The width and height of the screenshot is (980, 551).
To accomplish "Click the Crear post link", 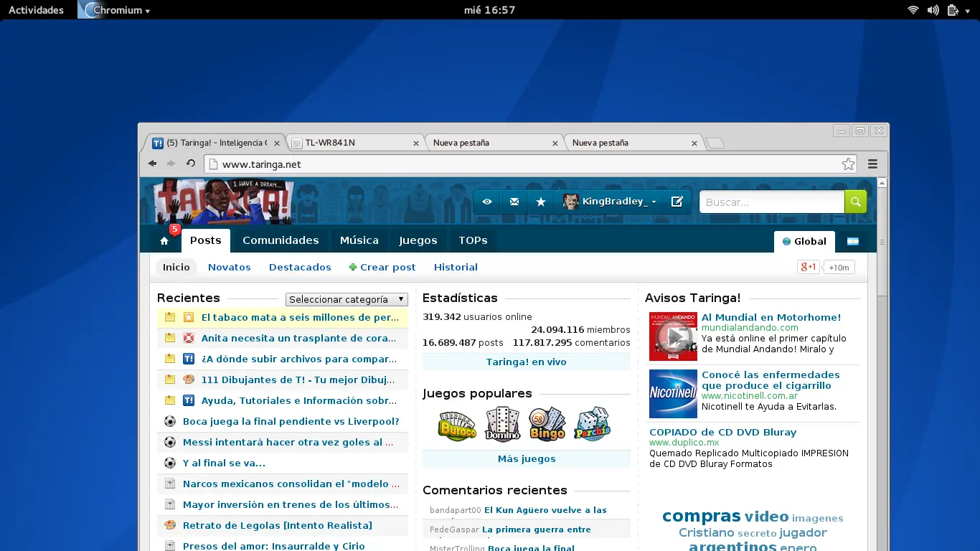I will coord(382,267).
